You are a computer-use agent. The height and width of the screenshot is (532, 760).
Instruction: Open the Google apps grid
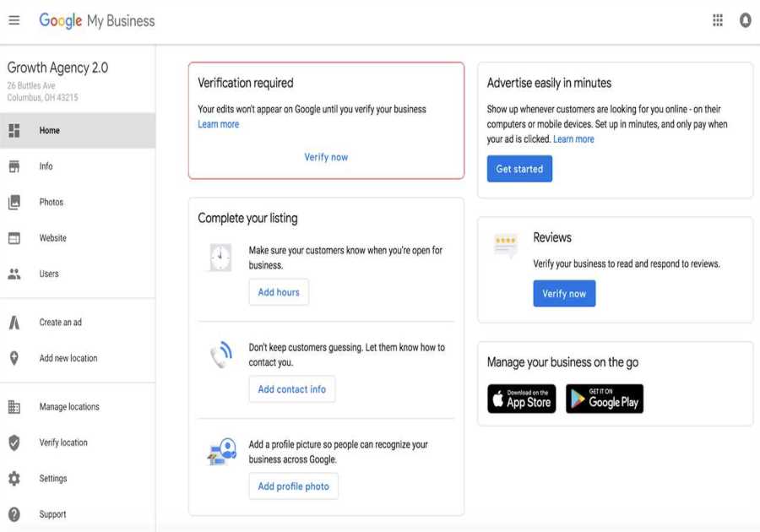716,19
